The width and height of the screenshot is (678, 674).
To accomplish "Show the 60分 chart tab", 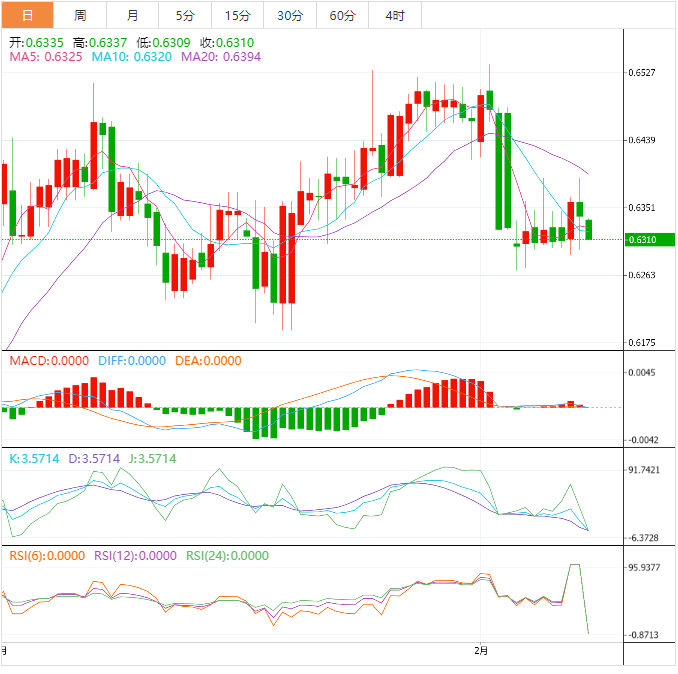I will point(342,15).
